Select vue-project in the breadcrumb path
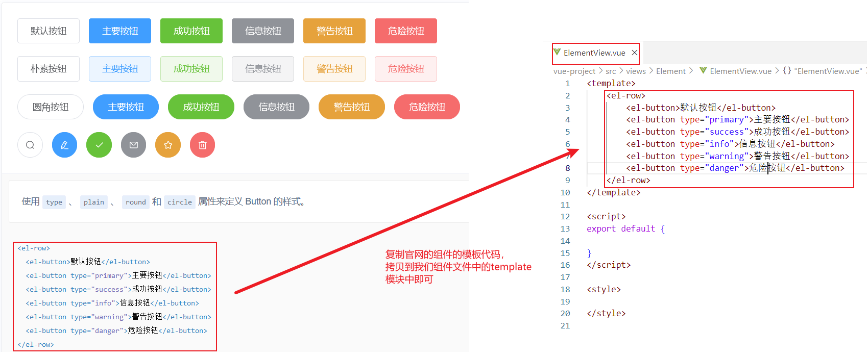 click(x=574, y=71)
